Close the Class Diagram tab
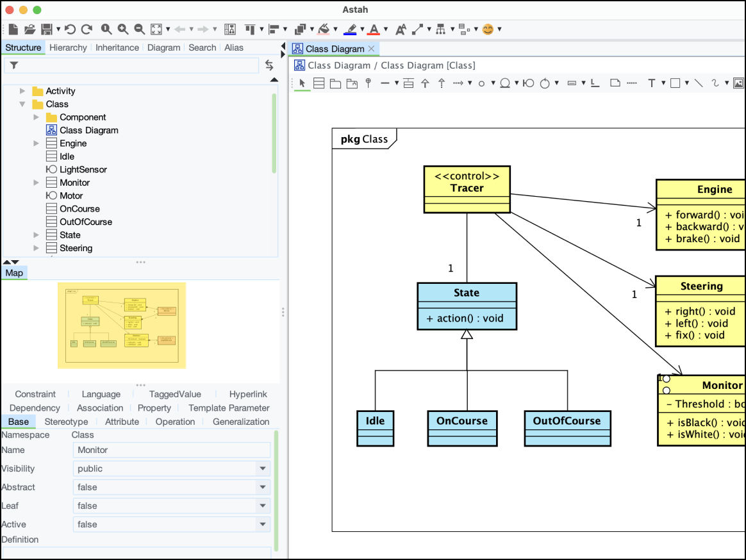The image size is (746, 560). click(x=372, y=49)
